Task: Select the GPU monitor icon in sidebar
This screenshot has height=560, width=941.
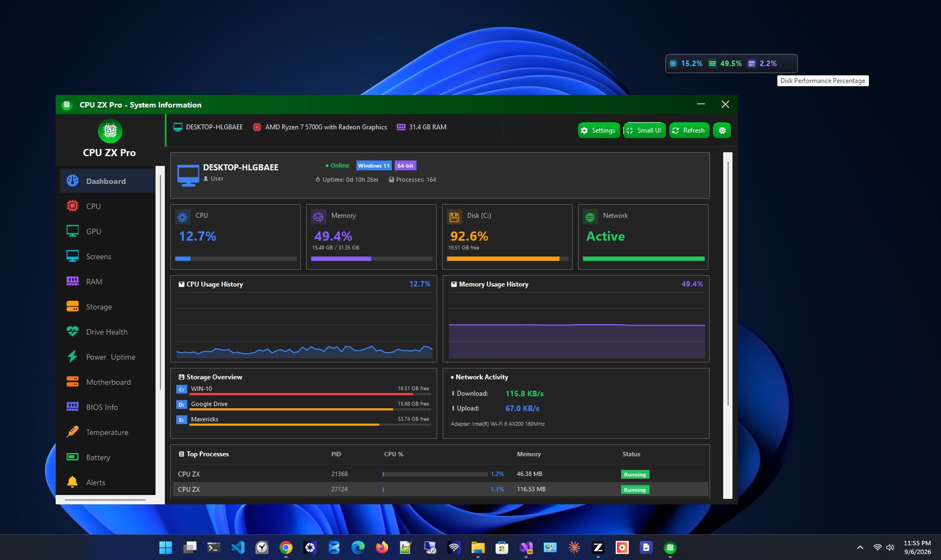Action: point(73,231)
